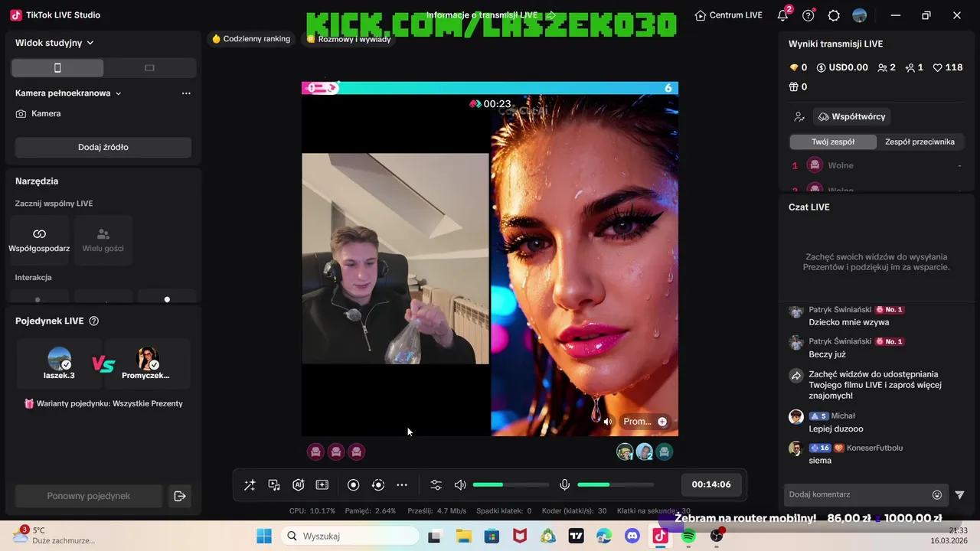Click the stream timer 00:14:06
Screen dimensions: 980x551
711,484
